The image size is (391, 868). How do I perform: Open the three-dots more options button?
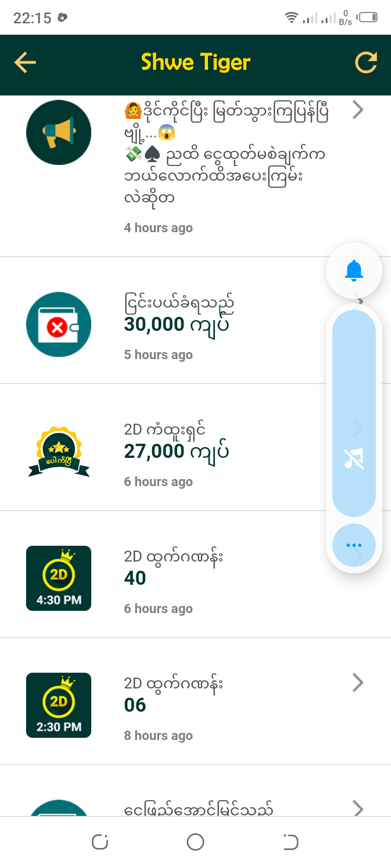[354, 545]
